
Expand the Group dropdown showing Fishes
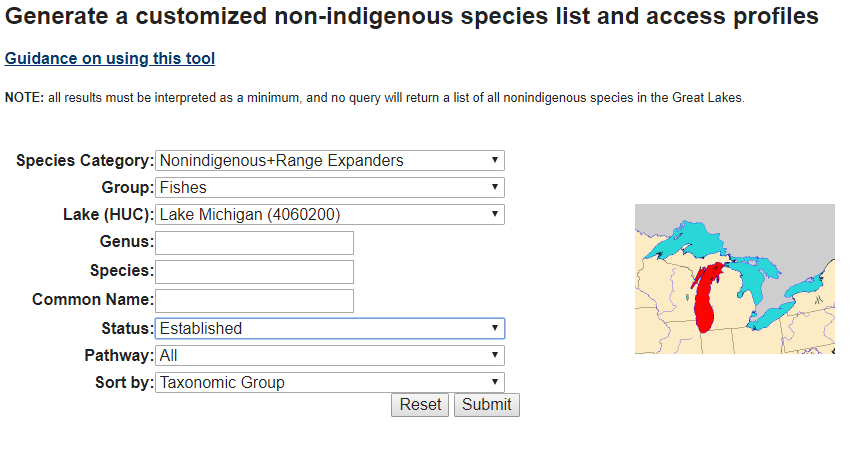(330, 187)
